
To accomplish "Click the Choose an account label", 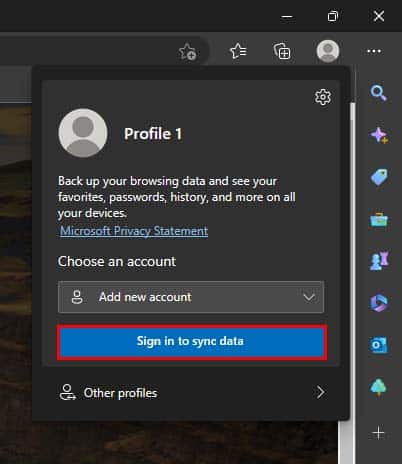I will coord(117,261).
